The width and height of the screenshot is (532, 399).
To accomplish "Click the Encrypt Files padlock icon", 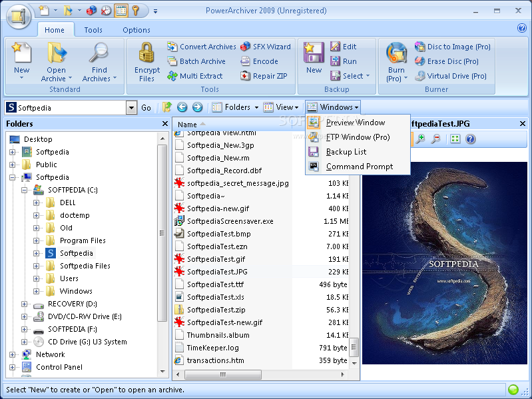I will pyautogui.click(x=146, y=53).
